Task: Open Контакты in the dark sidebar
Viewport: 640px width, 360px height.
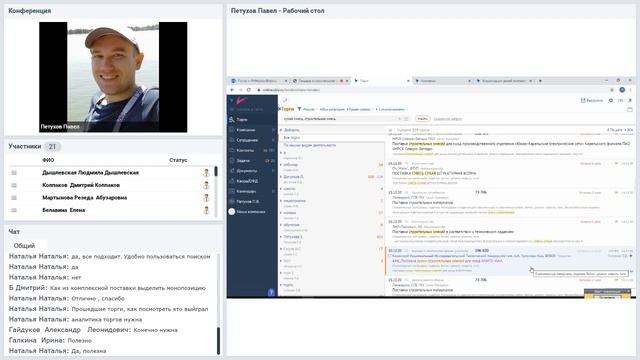Action: point(245,150)
